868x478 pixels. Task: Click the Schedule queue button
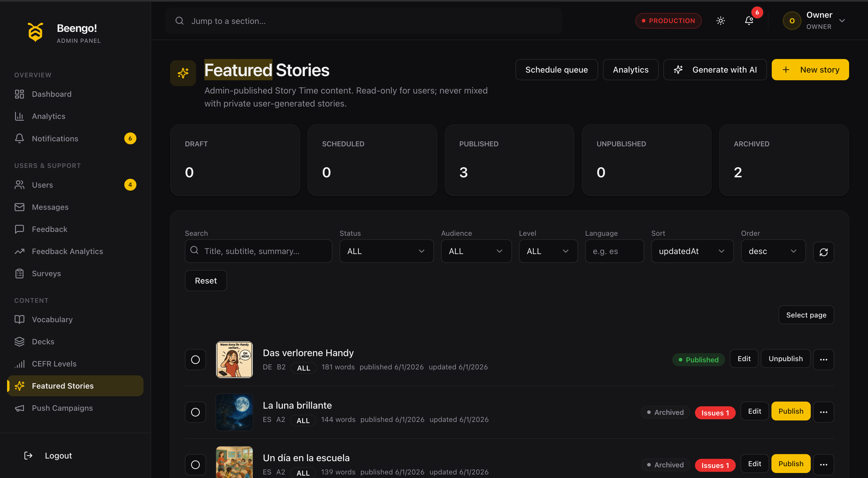point(557,70)
